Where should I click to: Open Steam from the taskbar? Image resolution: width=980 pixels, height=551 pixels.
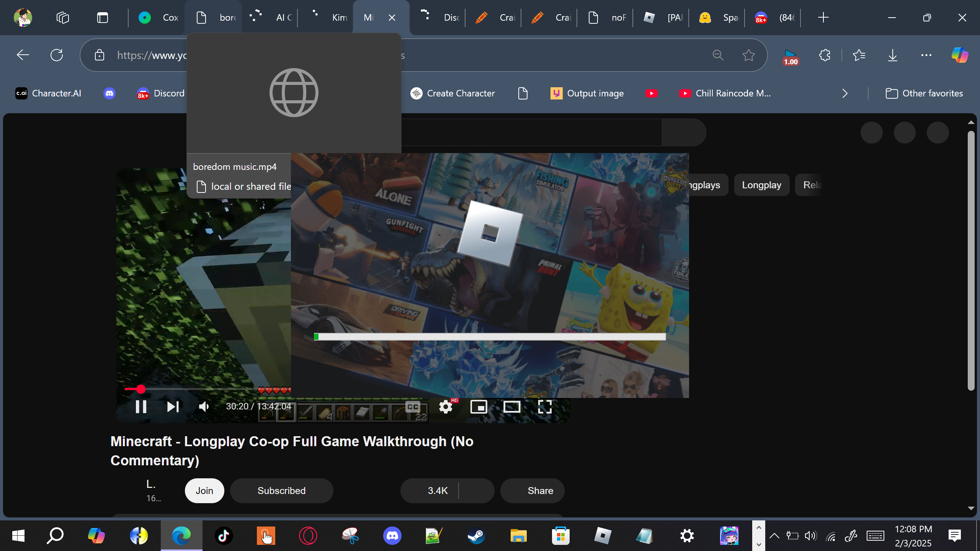[476, 536]
